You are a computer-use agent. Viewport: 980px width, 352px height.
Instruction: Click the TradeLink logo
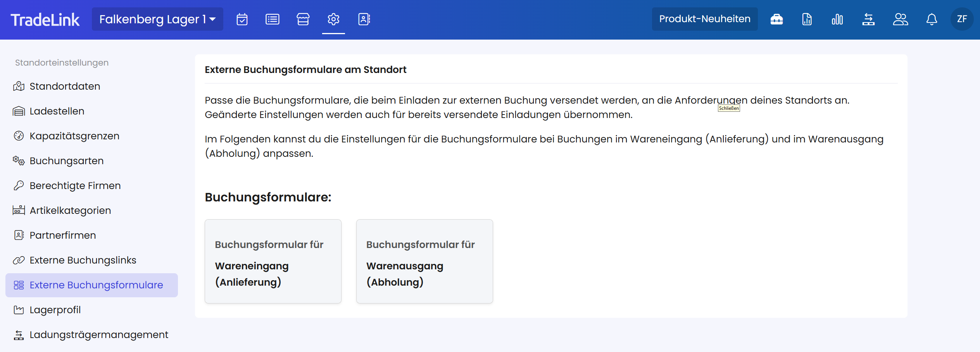[45, 19]
